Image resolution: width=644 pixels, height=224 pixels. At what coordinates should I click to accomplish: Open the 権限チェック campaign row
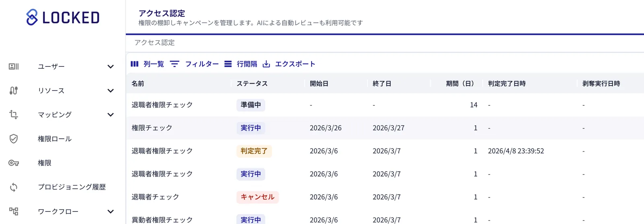pos(385,128)
